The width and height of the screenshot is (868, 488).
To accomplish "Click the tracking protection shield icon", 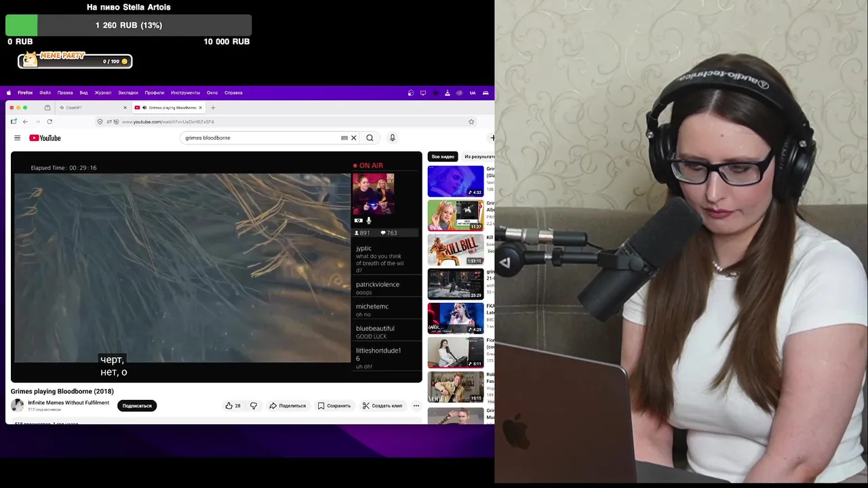I will pyautogui.click(x=100, y=121).
